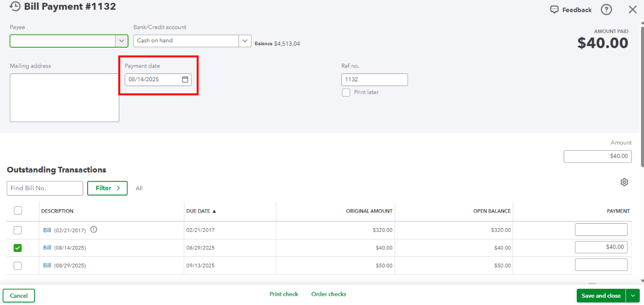Screen dimensions: 644x305
Task: Uncheck the Bill 08/14/2025 row checkbox
Action: tap(18, 248)
